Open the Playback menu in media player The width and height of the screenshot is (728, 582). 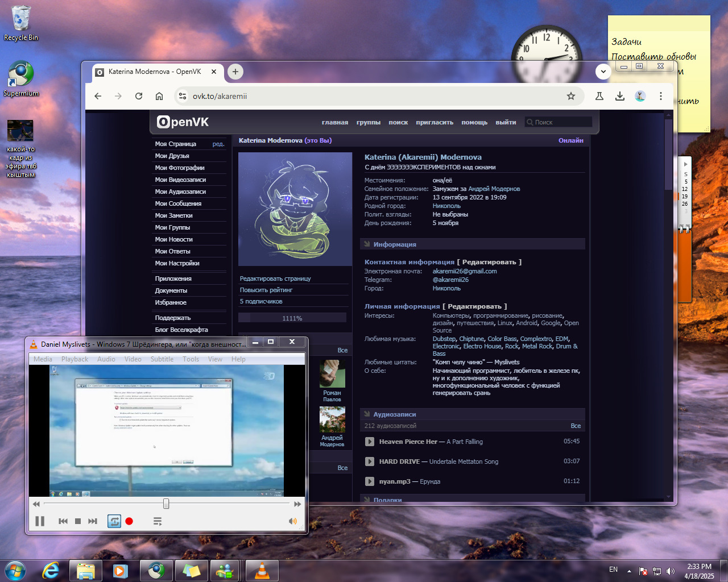[x=75, y=359]
